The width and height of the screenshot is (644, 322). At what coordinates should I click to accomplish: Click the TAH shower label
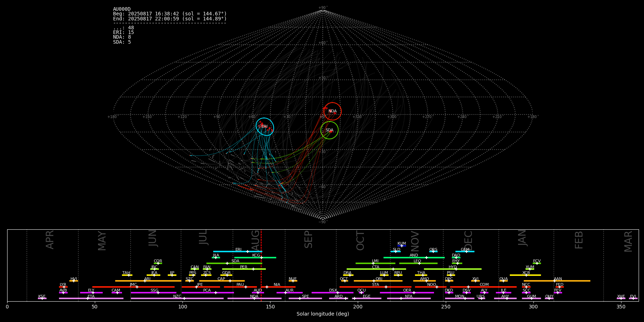coord(126,273)
